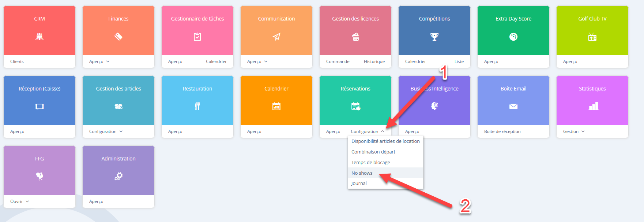
Task: Open Clients under CRM
Action: [17, 62]
